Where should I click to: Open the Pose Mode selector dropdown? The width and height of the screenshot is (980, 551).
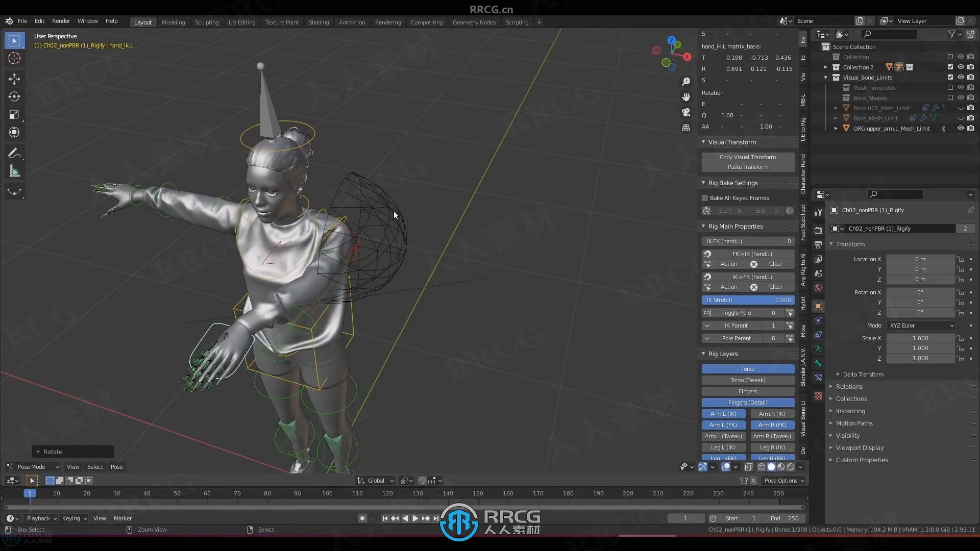click(33, 467)
